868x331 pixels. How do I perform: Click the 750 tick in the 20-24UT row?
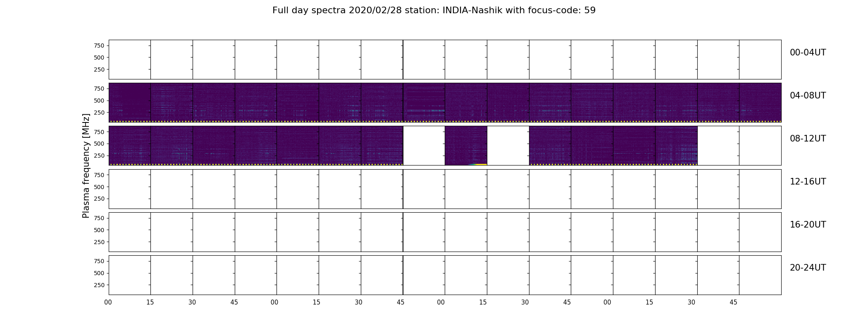(x=99, y=261)
